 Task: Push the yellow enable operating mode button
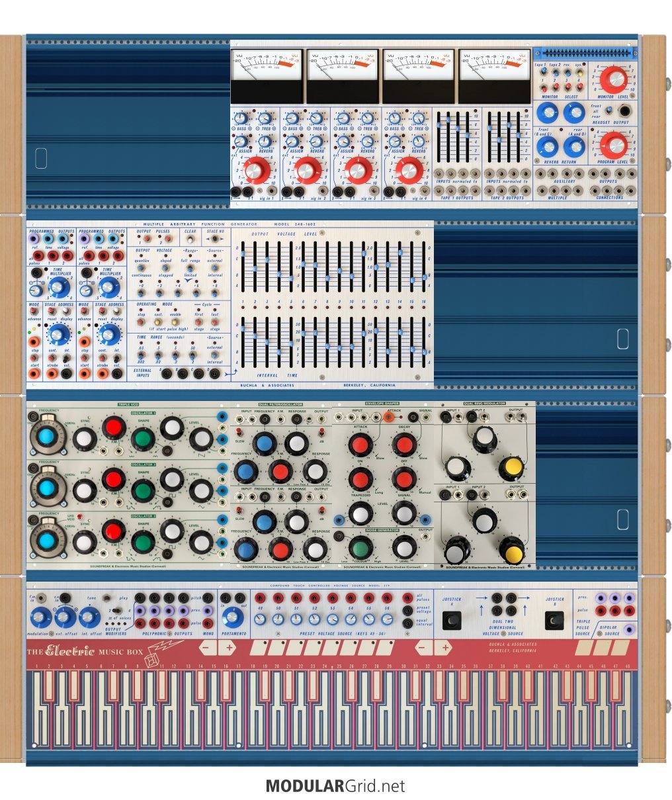pos(175,322)
